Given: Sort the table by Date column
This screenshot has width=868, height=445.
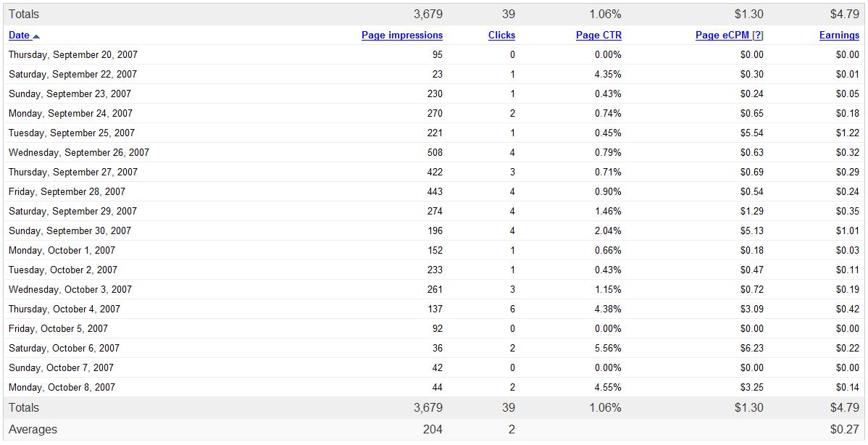Looking at the screenshot, I should (x=20, y=36).
